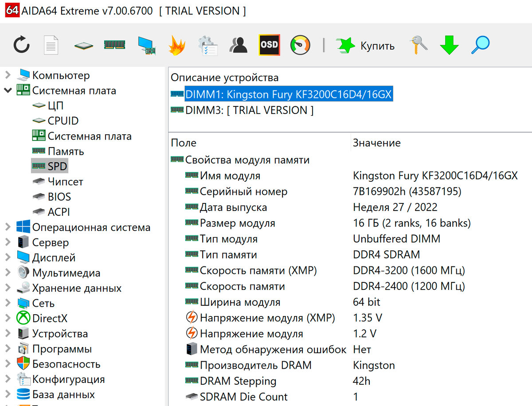The width and height of the screenshot is (532, 406).
Task: Click the 7B169902h serial number value
Action: [x=407, y=191]
